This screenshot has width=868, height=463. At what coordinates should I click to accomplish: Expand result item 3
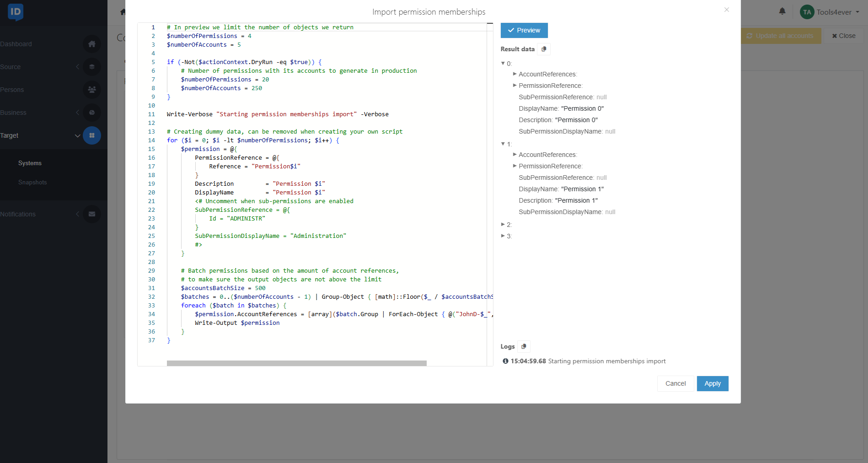click(x=503, y=236)
